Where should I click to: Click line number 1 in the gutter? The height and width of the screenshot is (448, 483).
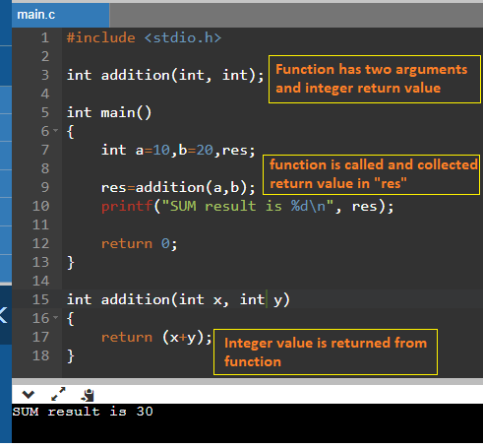point(45,37)
